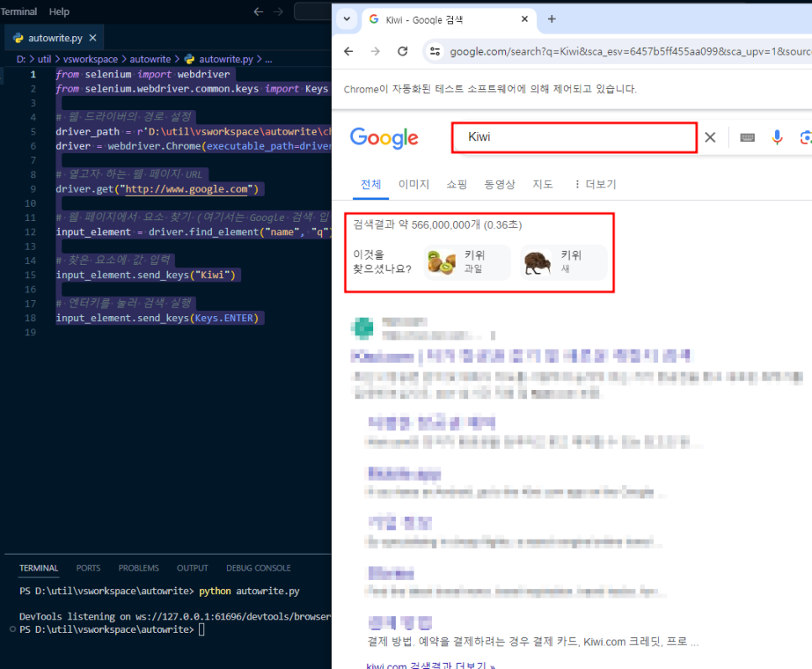
Task: Close the autowrite.py editor tab
Action: click(92, 38)
